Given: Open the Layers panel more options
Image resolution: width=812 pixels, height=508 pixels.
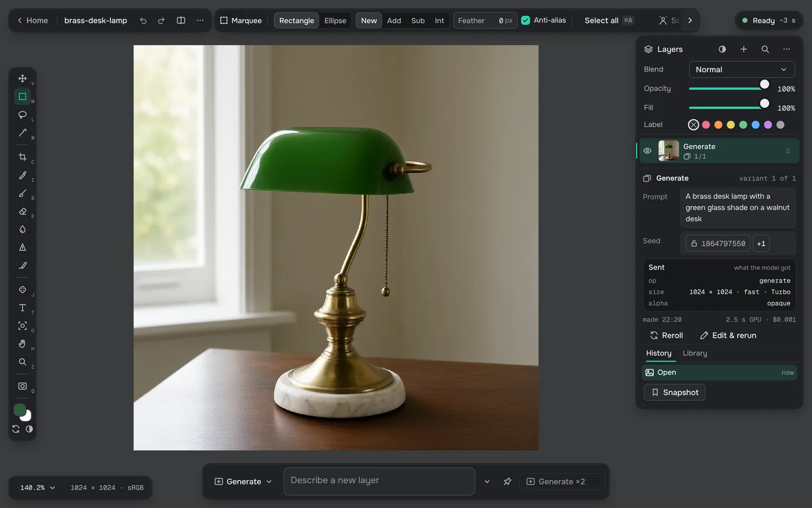Looking at the screenshot, I should pos(787,49).
